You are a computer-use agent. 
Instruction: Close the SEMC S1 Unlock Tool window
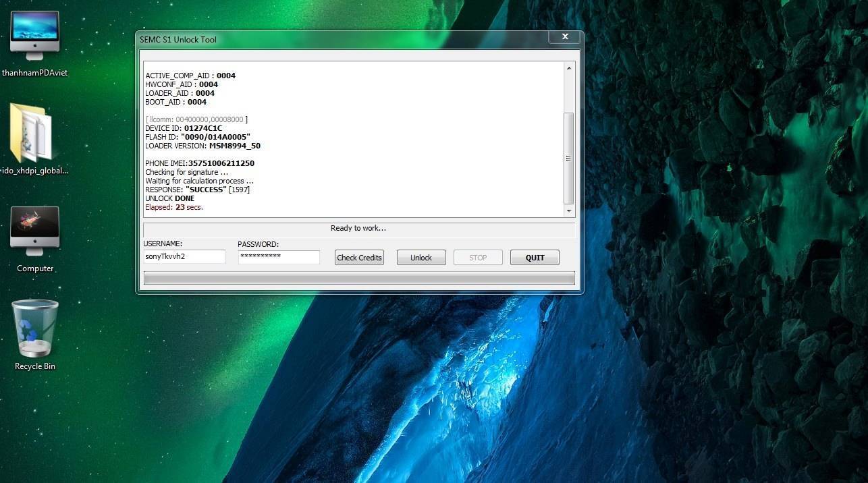pos(566,36)
